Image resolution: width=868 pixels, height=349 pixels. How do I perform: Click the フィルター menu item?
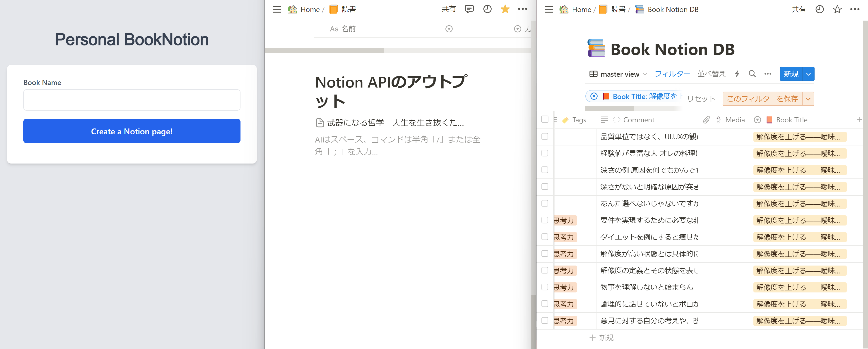pyautogui.click(x=672, y=74)
